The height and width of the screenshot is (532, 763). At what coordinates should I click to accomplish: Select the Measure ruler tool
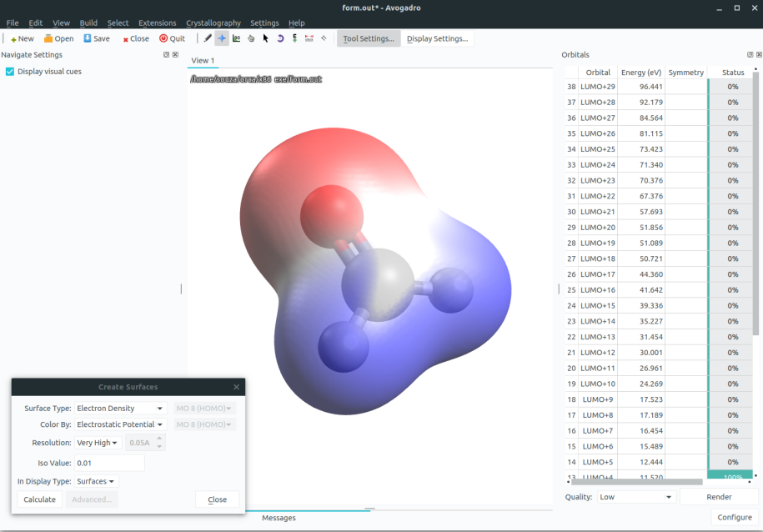309,38
